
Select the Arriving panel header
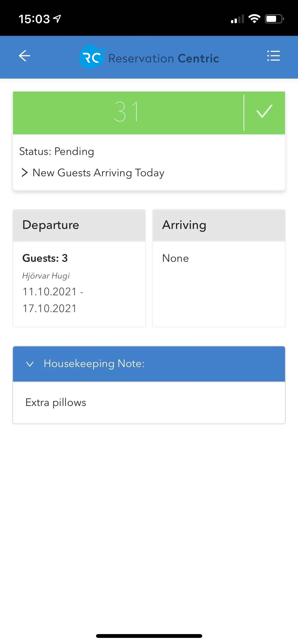pos(219,225)
